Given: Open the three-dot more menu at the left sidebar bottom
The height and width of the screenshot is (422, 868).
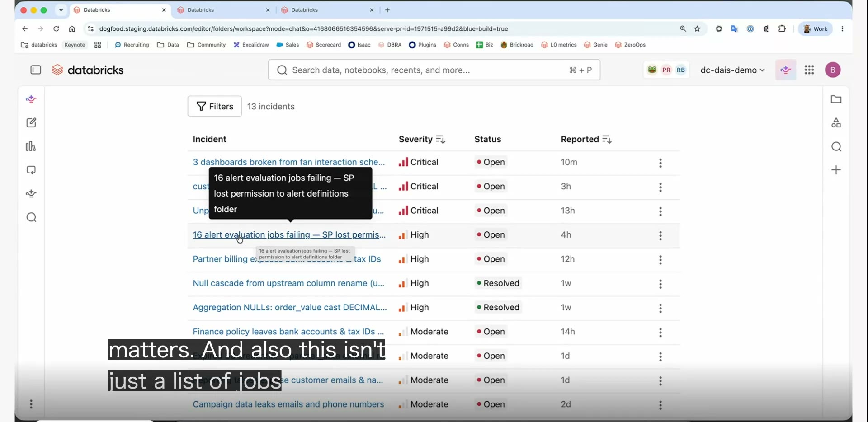Looking at the screenshot, I should pos(31,404).
